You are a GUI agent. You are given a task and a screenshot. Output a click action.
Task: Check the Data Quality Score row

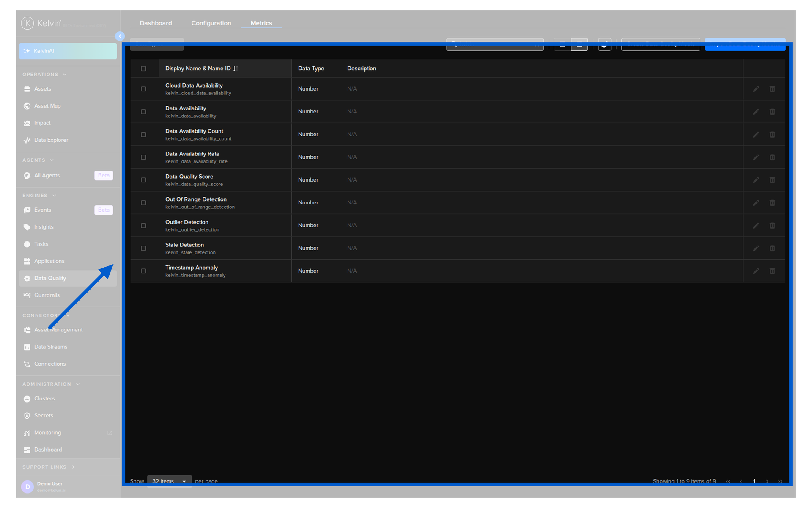(143, 180)
